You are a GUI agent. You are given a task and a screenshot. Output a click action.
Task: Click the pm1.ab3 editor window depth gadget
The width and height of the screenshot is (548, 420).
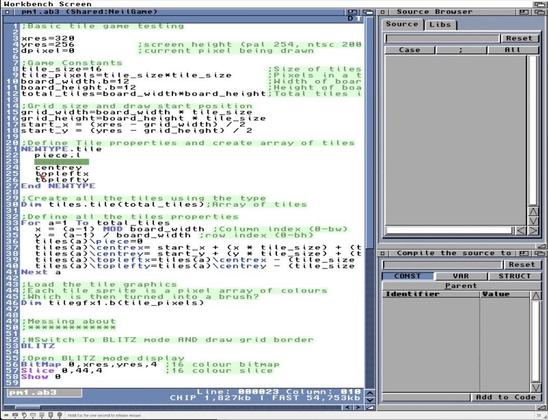368,12
